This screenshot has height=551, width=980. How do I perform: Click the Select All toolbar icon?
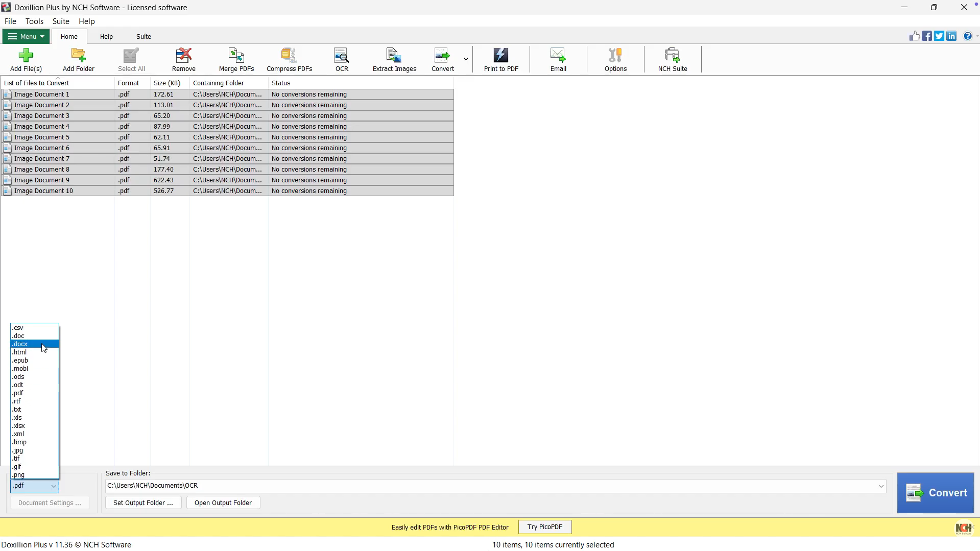[x=131, y=60]
